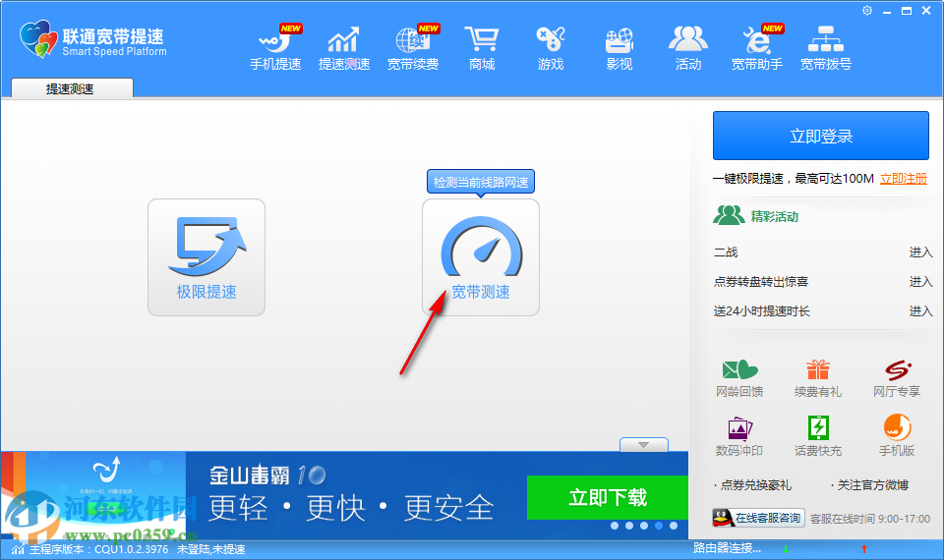The image size is (944, 560).
Task: Open the 游戏 gamepad icon
Action: (551, 48)
